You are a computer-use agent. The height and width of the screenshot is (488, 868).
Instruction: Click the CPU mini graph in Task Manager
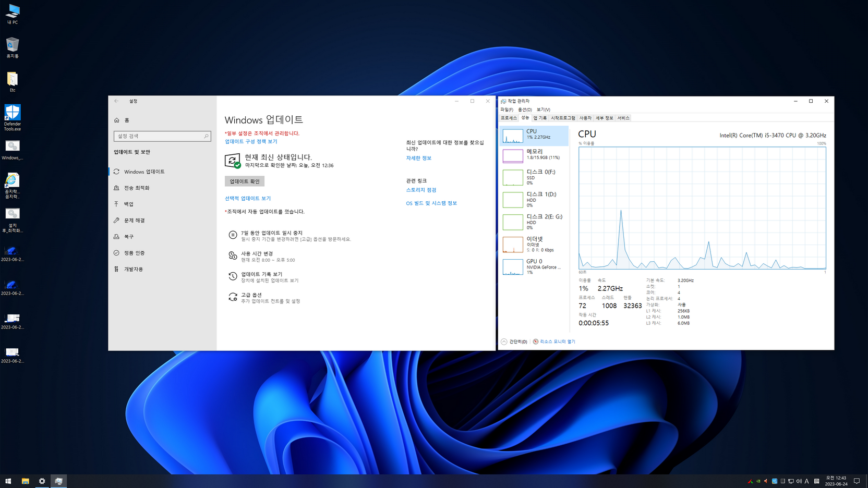tap(513, 136)
